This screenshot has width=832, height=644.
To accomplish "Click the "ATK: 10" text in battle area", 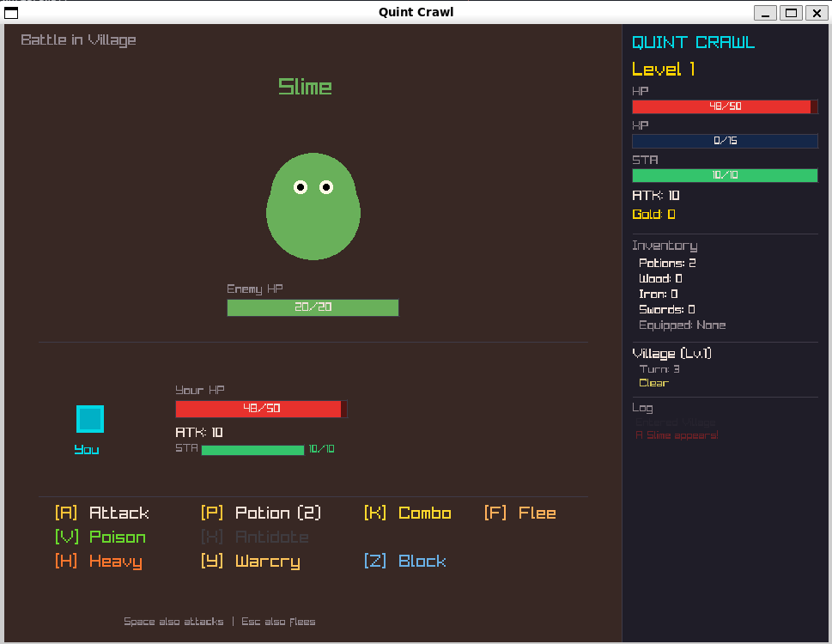I will point(199,433).
